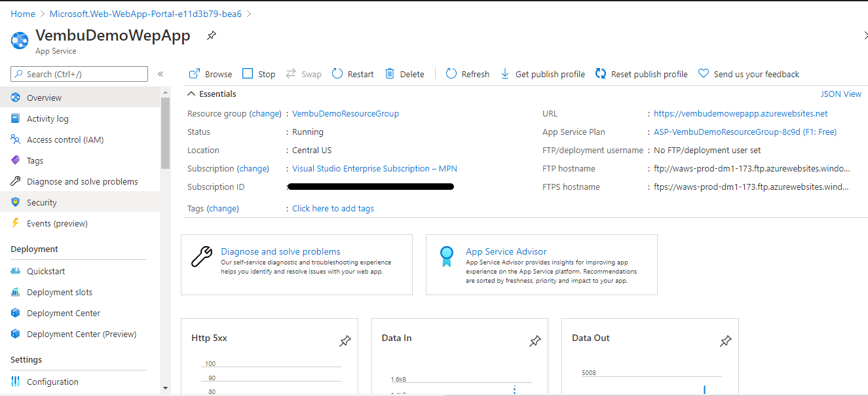Download the publish profile
Screen dimensions: 868x396
(x=542, y=74)
